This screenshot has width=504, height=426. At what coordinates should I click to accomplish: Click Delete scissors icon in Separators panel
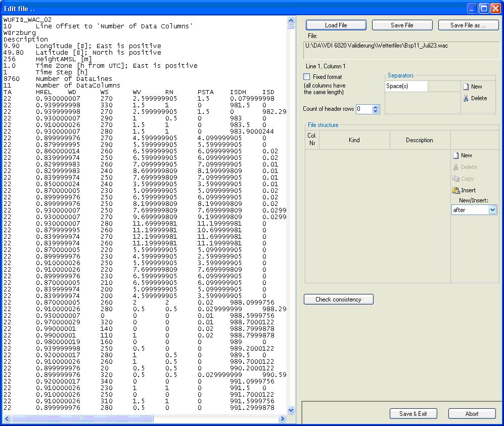click(466, 98)
